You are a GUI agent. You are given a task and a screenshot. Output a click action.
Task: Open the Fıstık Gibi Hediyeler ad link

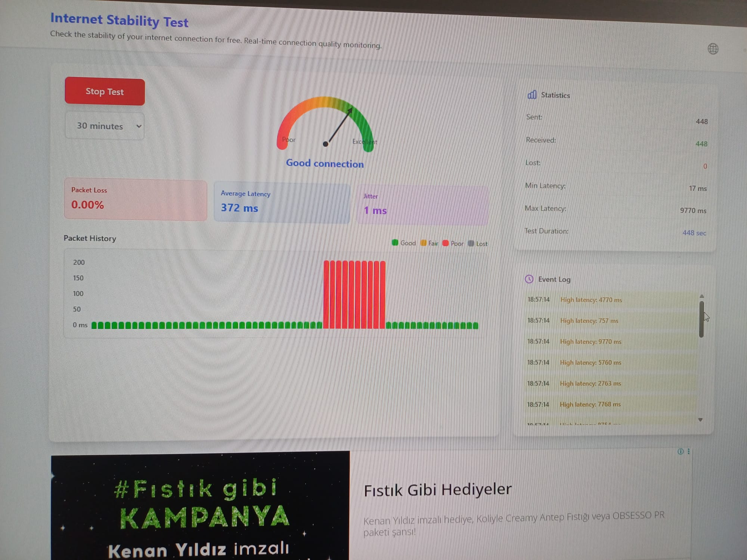[x=438, y=490]
